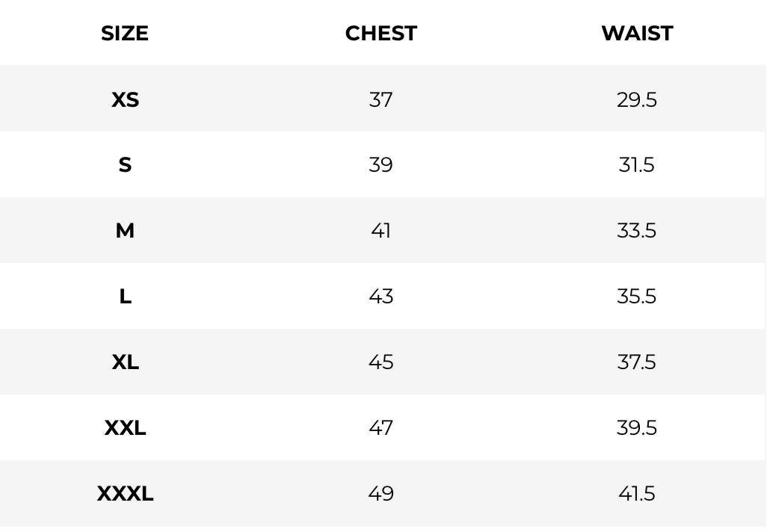Select the XS size label

click(x=125, y=99)
